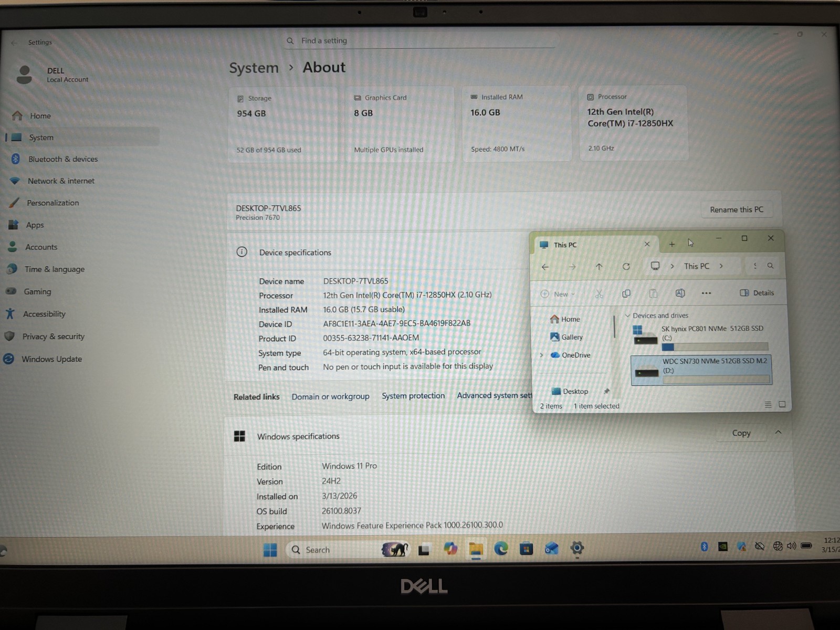Select the WDC SN730 (D:) drive
The height and width of the screenshot is (630, 840).
701,370
